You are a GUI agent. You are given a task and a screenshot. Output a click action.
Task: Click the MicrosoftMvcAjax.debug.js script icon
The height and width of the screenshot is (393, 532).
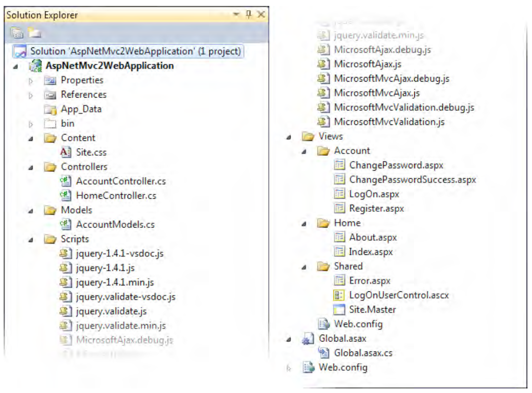pyautogui.click(x=323, y=78)
